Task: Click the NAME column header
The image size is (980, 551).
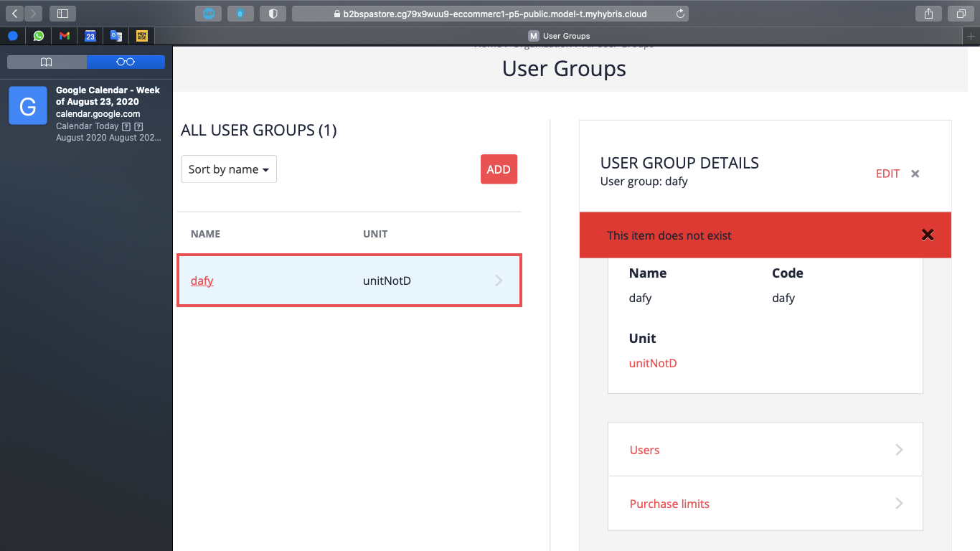Action: pyautogui.click(x=205, y=234)
